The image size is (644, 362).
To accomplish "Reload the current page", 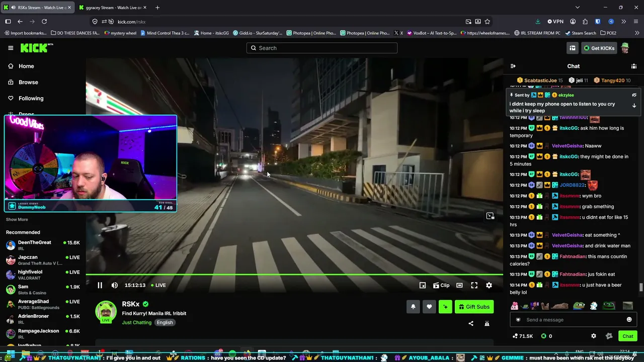I will point(44,22).
